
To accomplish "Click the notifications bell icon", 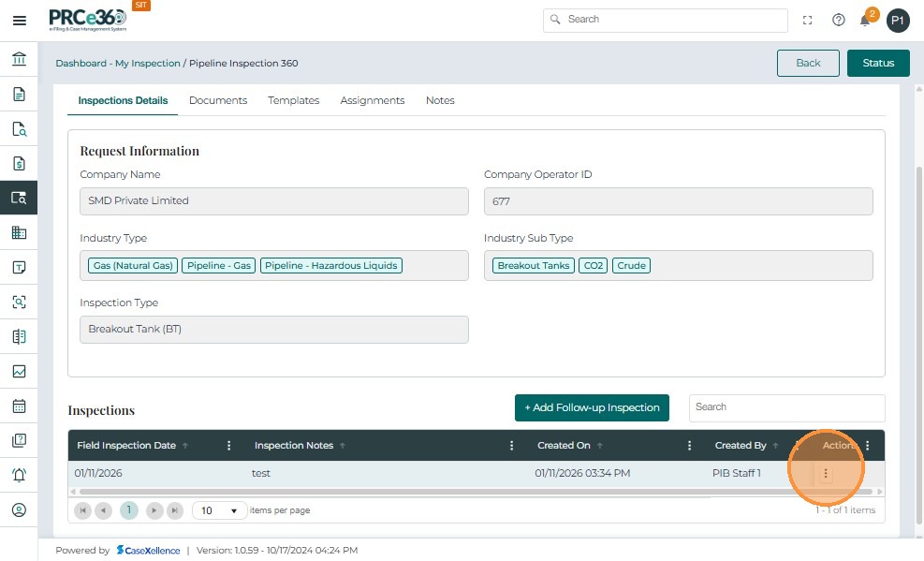I will tap(865, 21).
